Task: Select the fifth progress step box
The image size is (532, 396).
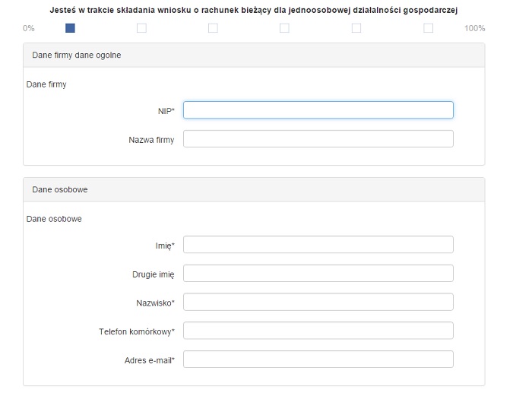Action: point(356,28)
